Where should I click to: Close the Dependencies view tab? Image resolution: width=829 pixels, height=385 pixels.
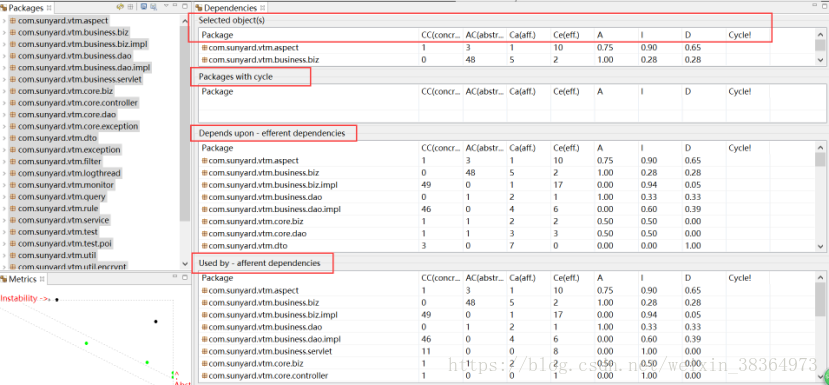[x=262, y=7]
